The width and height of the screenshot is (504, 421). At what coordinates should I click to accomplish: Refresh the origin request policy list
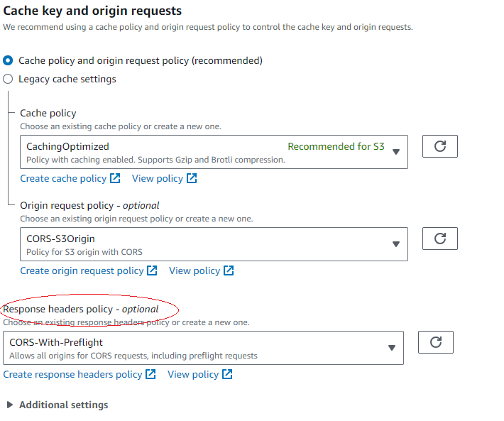coord(439,239)
